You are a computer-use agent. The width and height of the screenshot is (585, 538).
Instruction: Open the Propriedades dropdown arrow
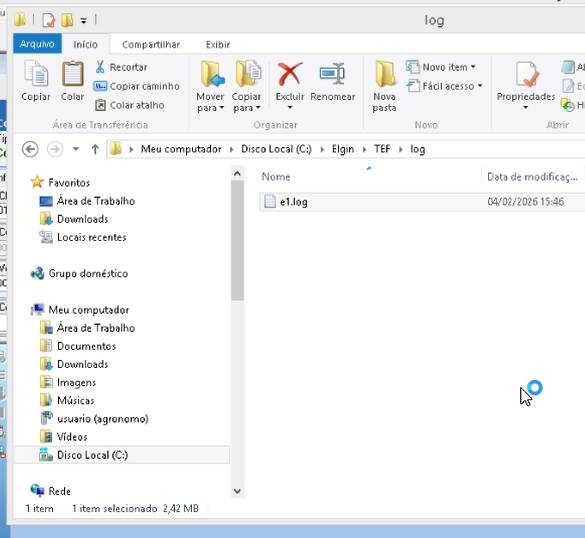pyautogui.click(x=526, y=107)
